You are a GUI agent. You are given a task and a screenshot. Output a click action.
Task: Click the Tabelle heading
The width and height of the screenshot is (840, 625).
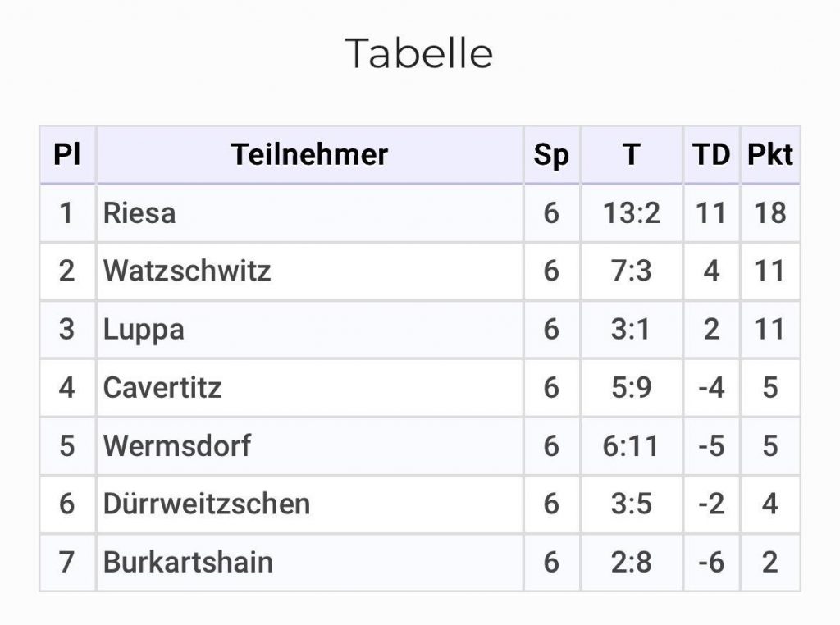[418, 53]
